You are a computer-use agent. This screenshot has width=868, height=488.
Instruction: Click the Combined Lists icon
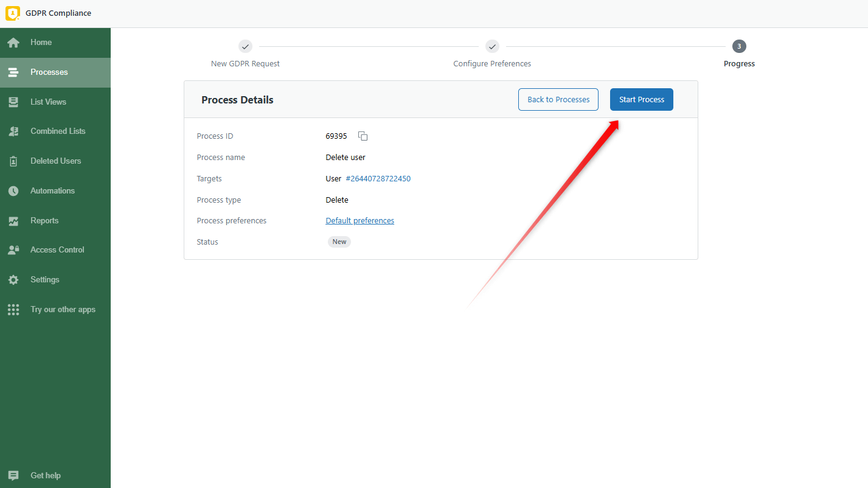[13, 131]
